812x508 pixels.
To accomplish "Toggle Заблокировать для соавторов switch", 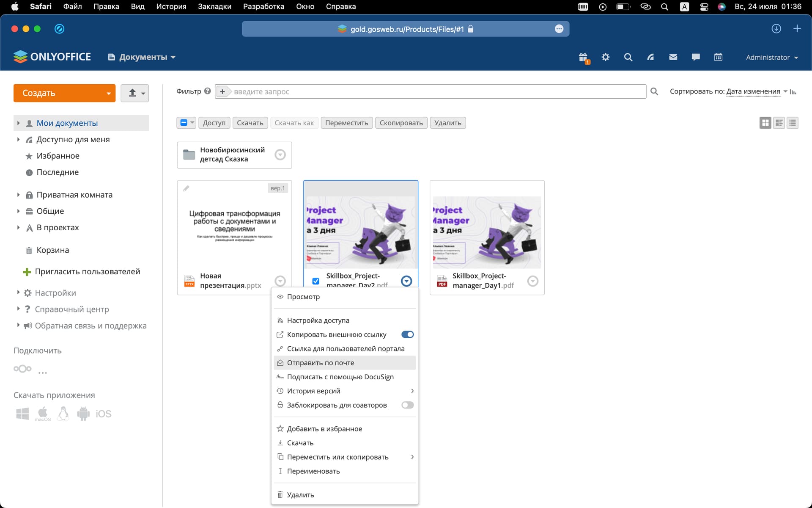I will [407, 405].
